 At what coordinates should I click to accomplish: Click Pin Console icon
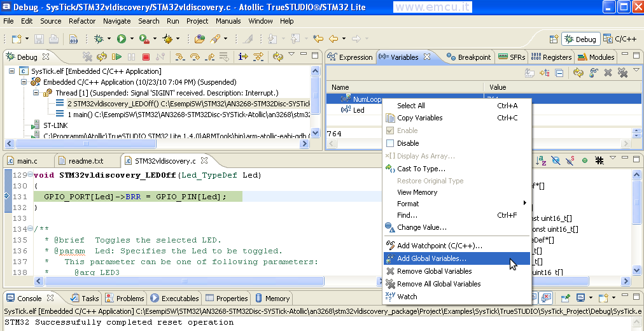[x=566, y=298]
